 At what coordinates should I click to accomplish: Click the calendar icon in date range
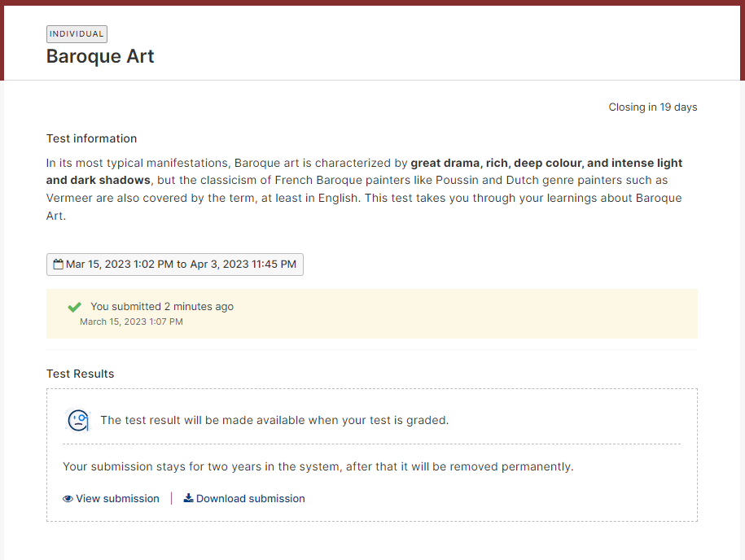coord(58,264)
